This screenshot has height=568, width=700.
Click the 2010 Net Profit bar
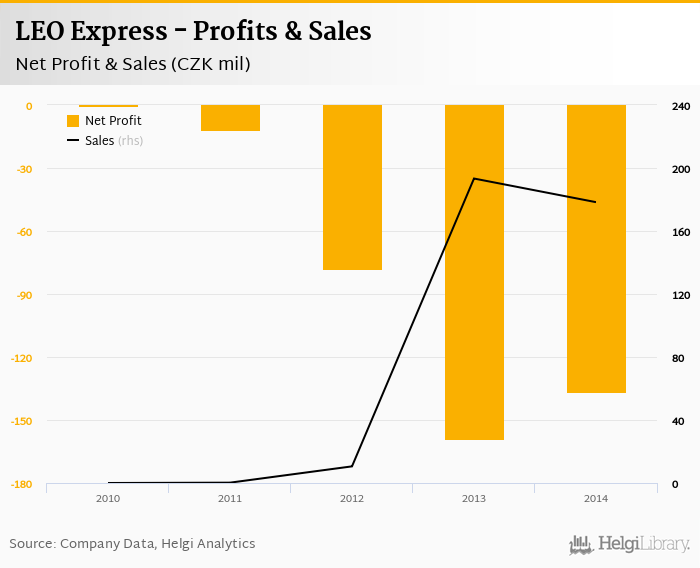(108, 105)
